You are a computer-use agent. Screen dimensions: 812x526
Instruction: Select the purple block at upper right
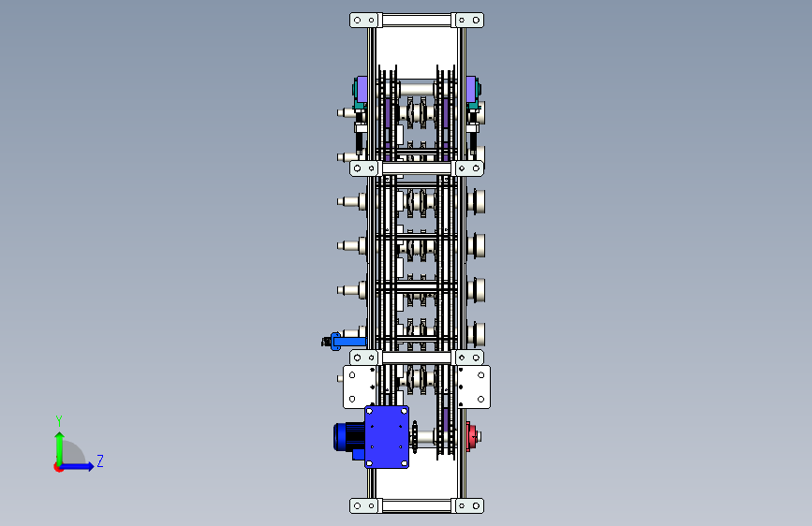471,89
